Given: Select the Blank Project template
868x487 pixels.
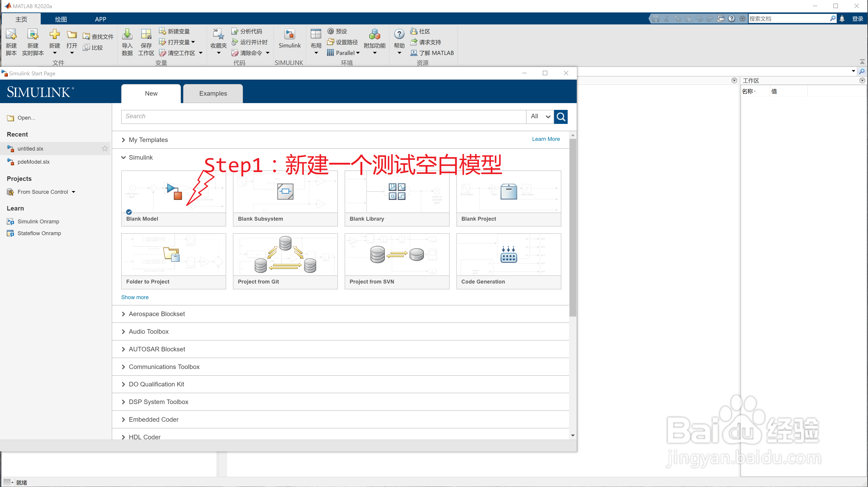Looking at the screenshot, I should [508, 198].
